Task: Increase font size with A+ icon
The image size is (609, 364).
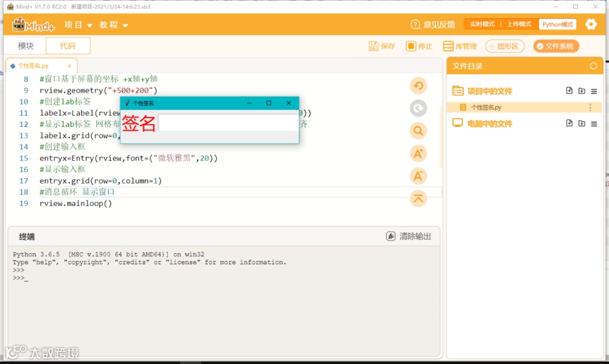Action: pos(418,153)
